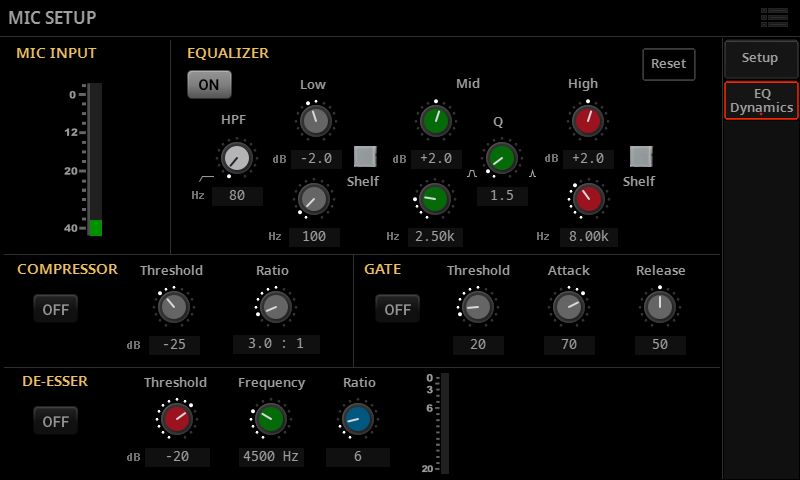Screen dimensions: 800x480
Task: Select the Low band gain knob
Action: [314, 121]
